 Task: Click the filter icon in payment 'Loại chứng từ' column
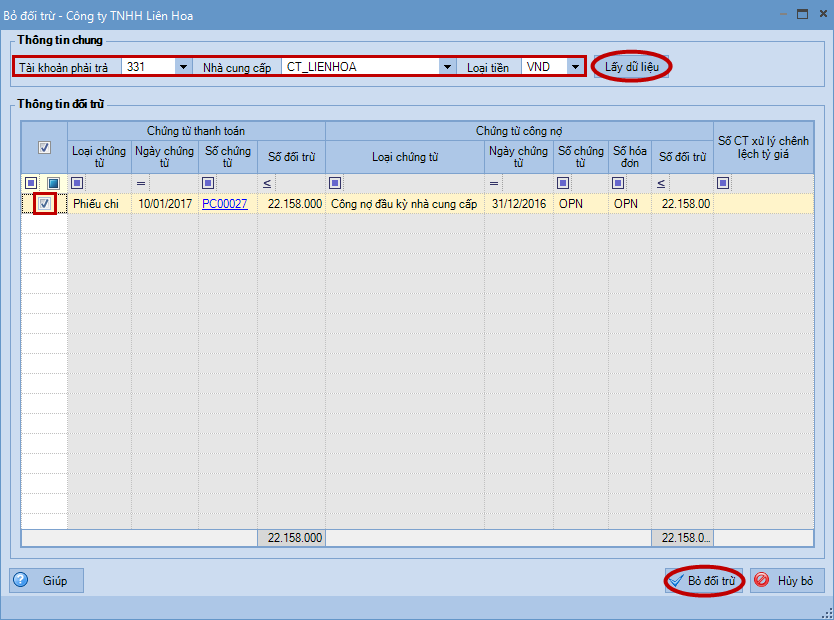77,183
